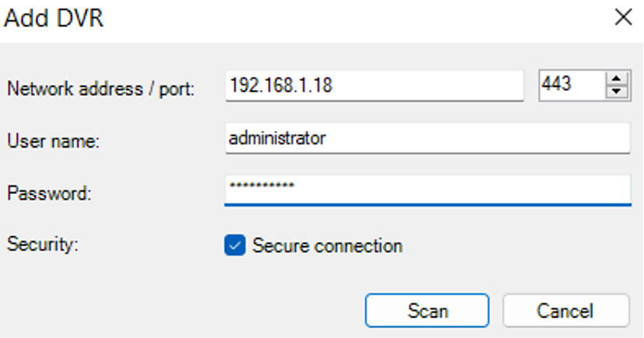Click the 'Password:' label
This screenshot has height=338, width=644.
tap(49, 193)
